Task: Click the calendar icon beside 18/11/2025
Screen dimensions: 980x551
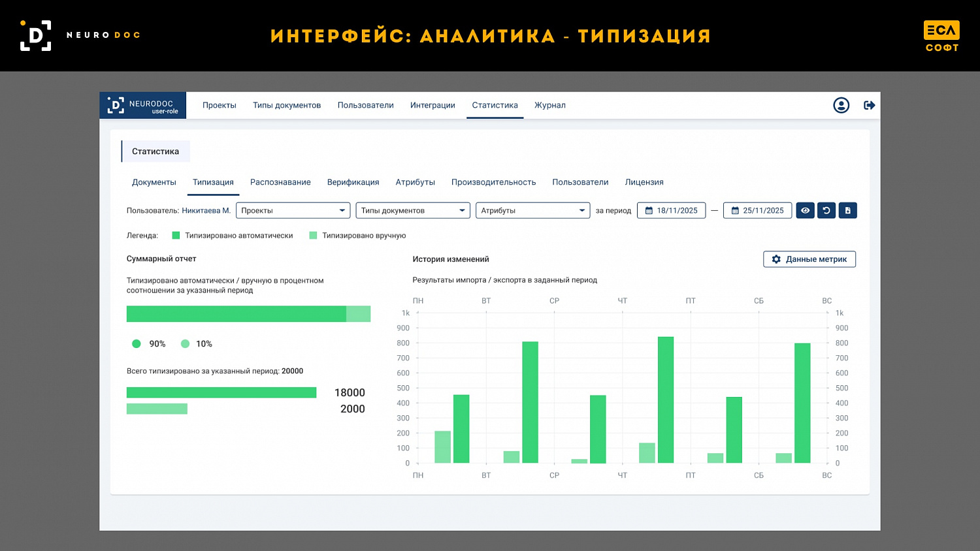Action: tap(649, 211)
